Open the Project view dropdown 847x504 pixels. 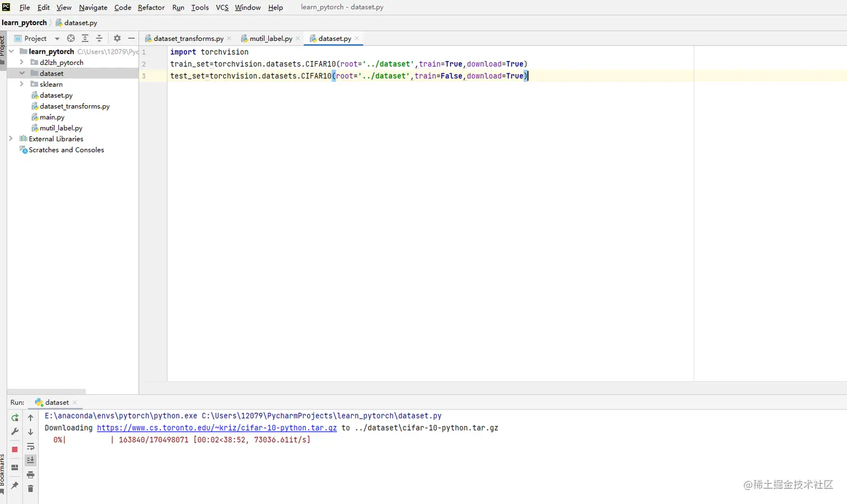click(x=57, y=39)
